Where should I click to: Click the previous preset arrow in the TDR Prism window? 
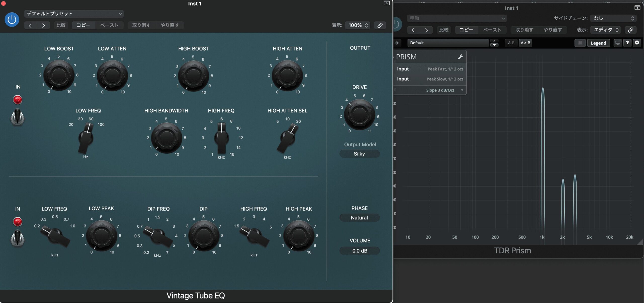pyautogui.click(x=413, y=30)
